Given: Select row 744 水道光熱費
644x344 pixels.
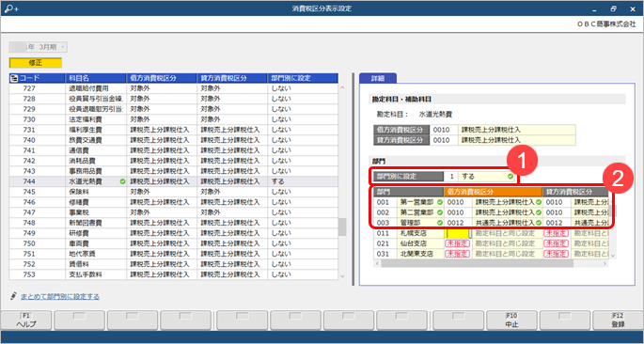Looking at the screenshot, I should [x=173, y=181].
